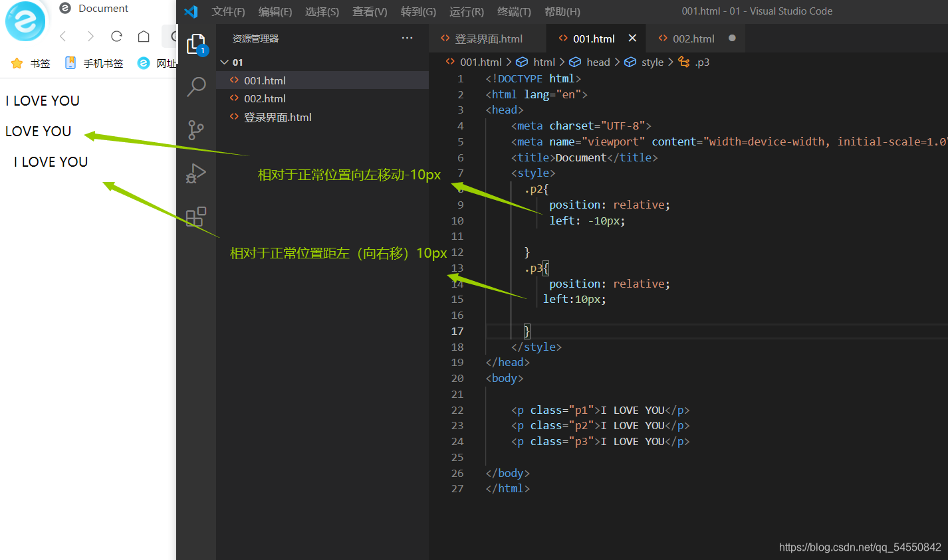
Task: Select 002.html in the file explorer
Action: (322, 98)
